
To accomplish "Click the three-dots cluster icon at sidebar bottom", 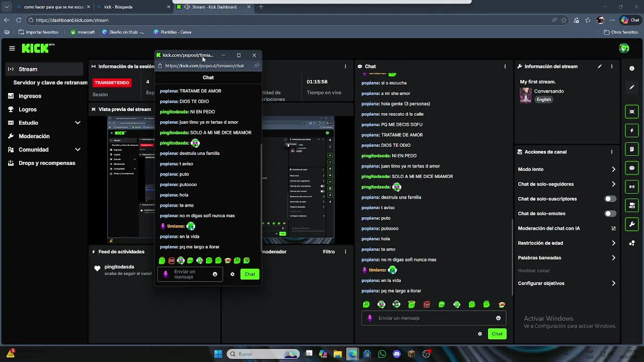I will point(632,243).
